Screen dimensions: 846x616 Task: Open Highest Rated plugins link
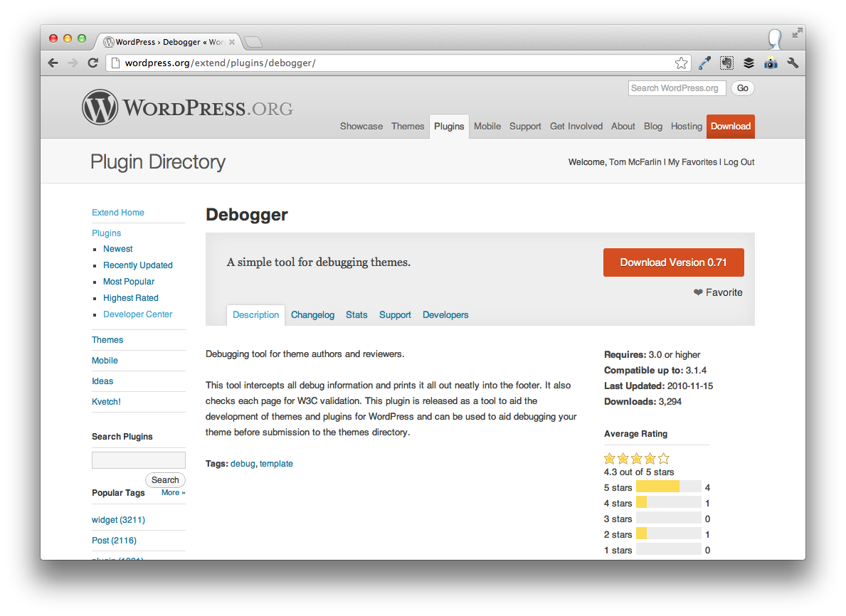pyautogui.click(x=131, y=298)
